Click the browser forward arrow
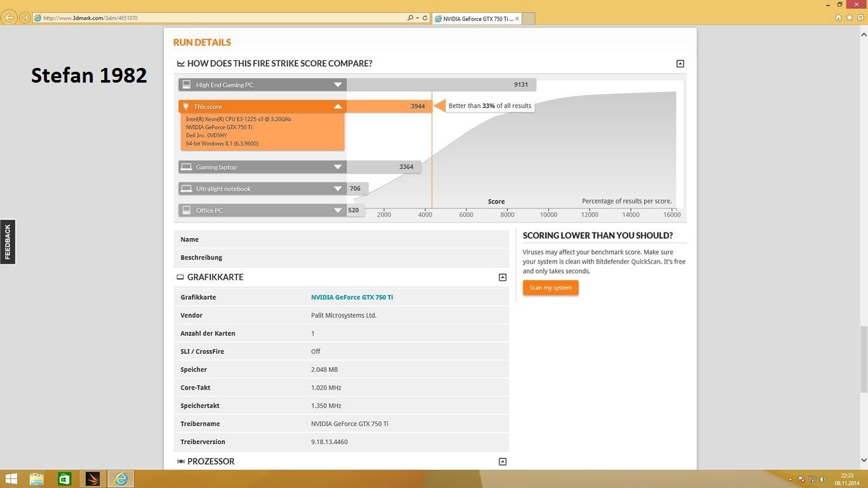The height and width of the screenshot is (488, 868). (24, 18)
